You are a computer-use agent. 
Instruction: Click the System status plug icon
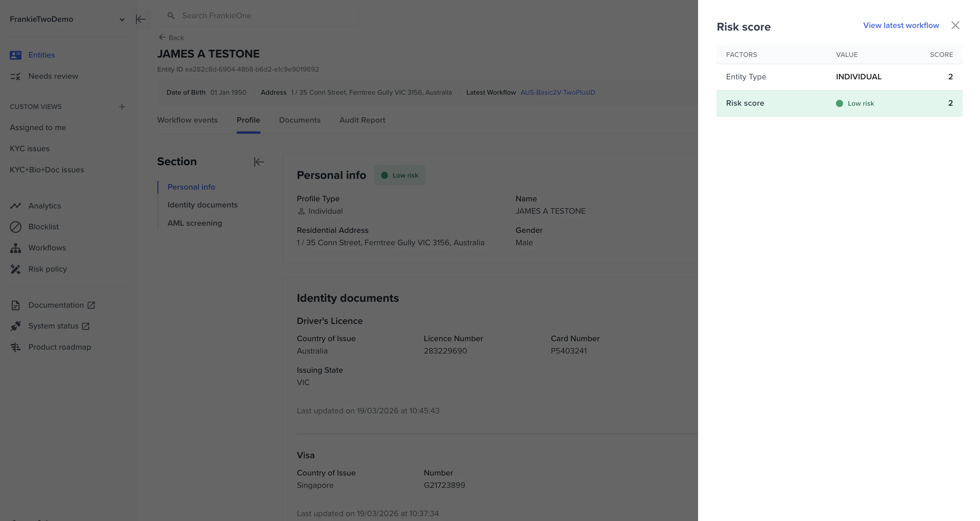[16, 326]
